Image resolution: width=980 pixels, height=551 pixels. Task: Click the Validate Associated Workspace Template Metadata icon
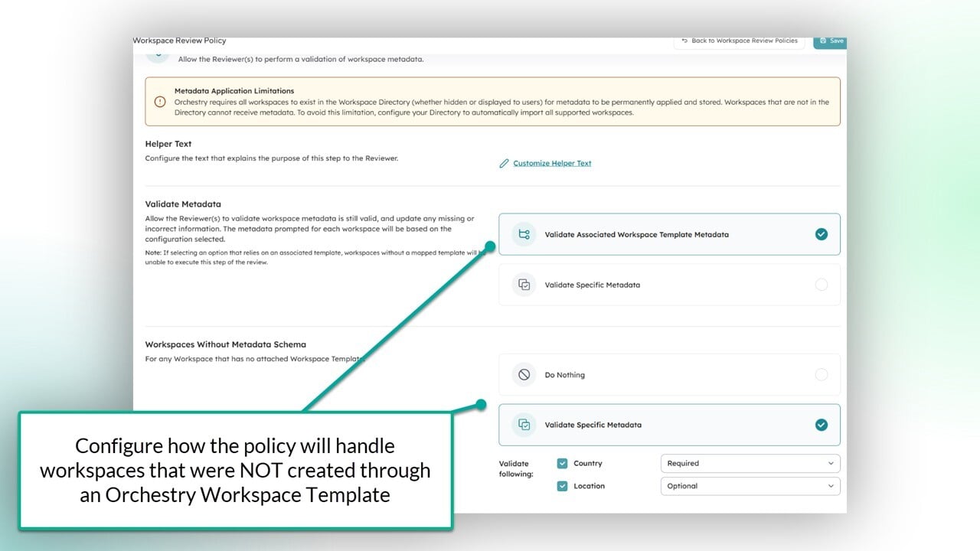click(x=524, y=234)
